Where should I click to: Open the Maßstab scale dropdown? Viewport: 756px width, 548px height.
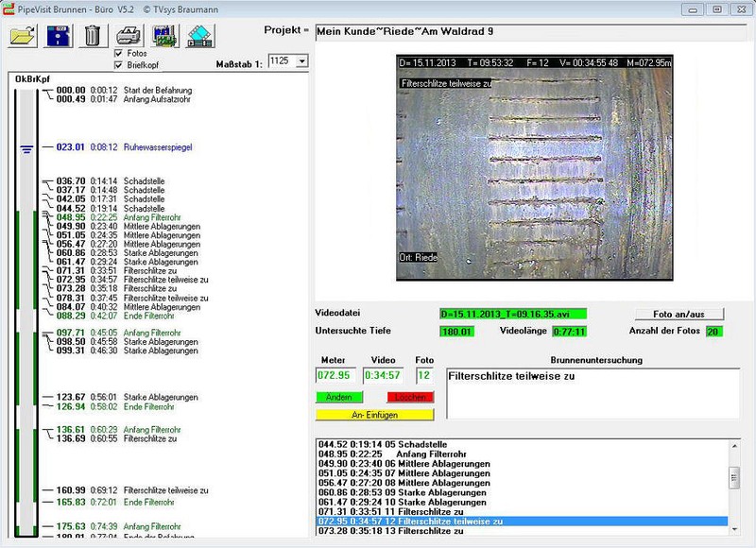(x=301, y=60)
